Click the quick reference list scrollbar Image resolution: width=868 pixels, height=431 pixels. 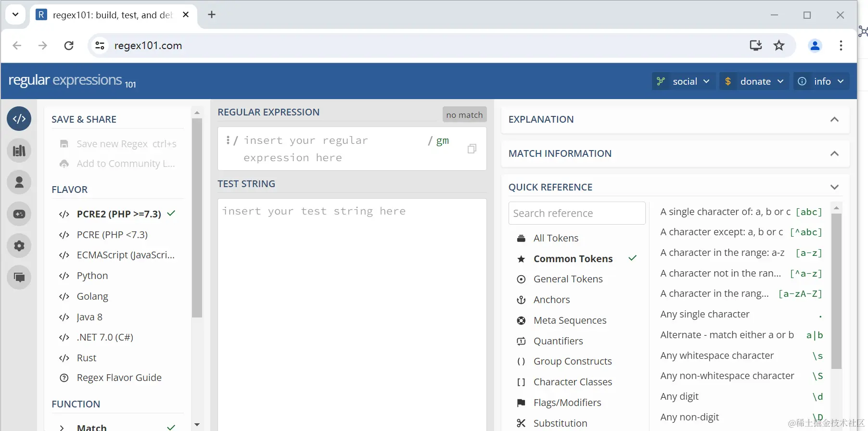[836, 291]
